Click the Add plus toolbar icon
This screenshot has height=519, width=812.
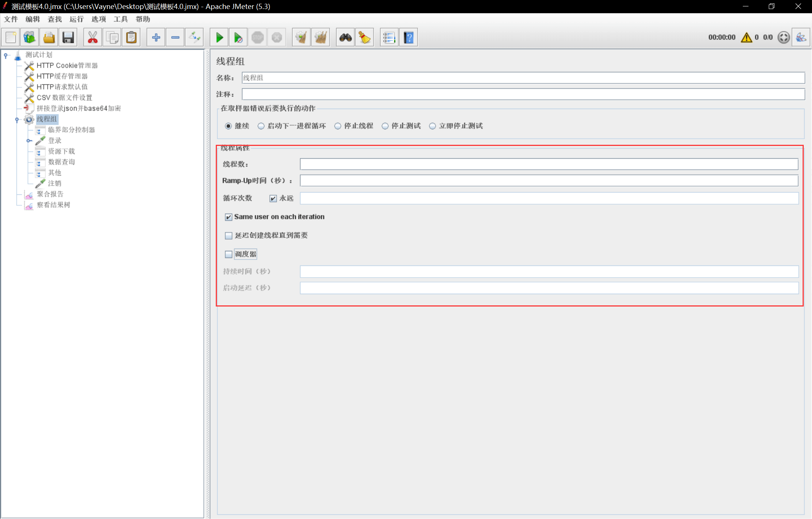156,37
